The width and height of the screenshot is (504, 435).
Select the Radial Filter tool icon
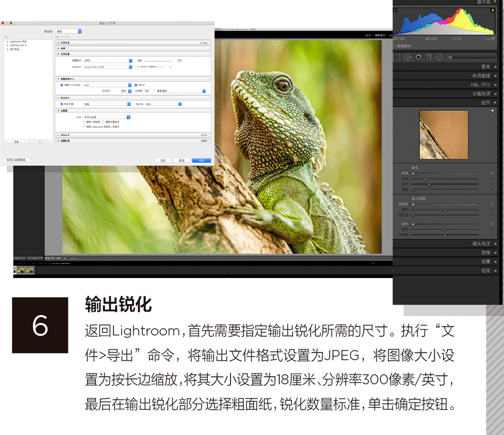440,57
